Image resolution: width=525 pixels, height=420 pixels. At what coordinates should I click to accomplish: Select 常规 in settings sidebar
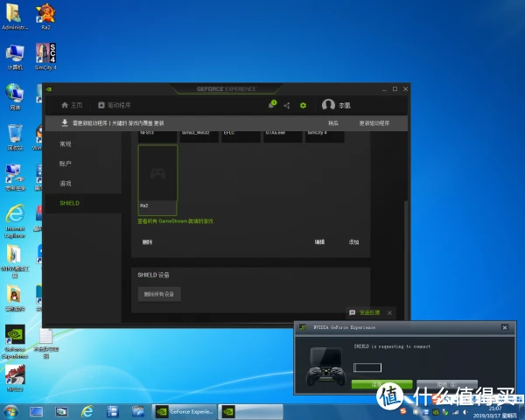(66, 143)
